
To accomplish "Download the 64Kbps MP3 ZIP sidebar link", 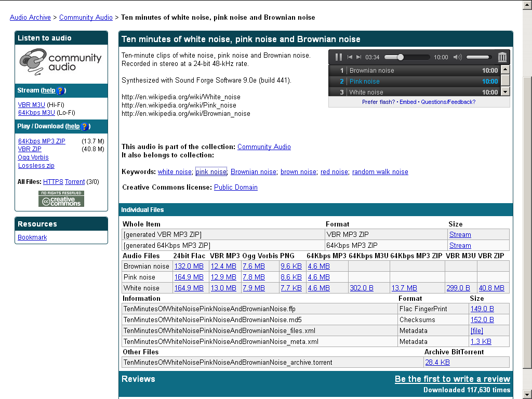I will click(x=42, y=141).
